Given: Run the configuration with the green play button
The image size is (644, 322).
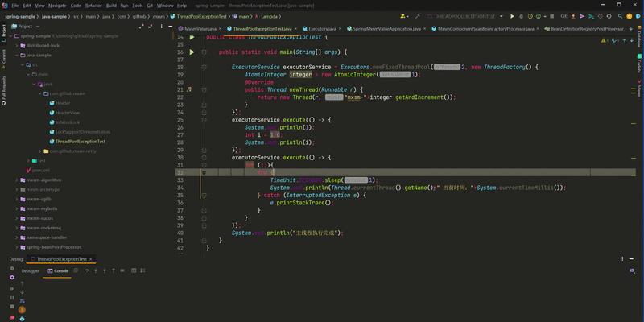Looking at the screenshot, I should point(512,16).
